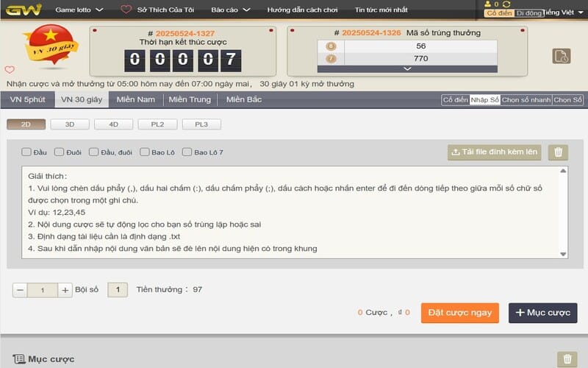Choose Chọn số nhanh input mode
The height and width of the screenshot is (368, 588).
pyautogui.click(x=526, y=100)
